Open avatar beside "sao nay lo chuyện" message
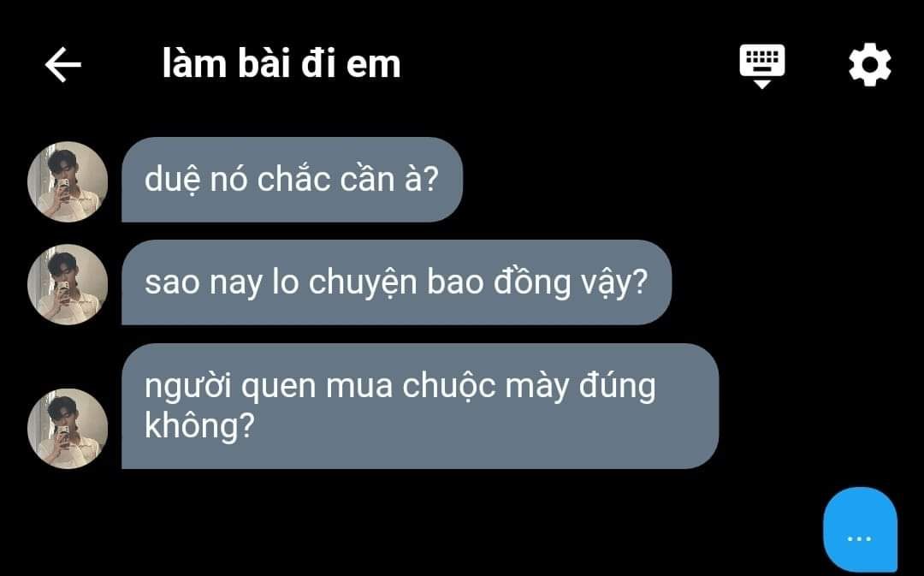Viewport: 924px width, 576px height. point(68,284)
